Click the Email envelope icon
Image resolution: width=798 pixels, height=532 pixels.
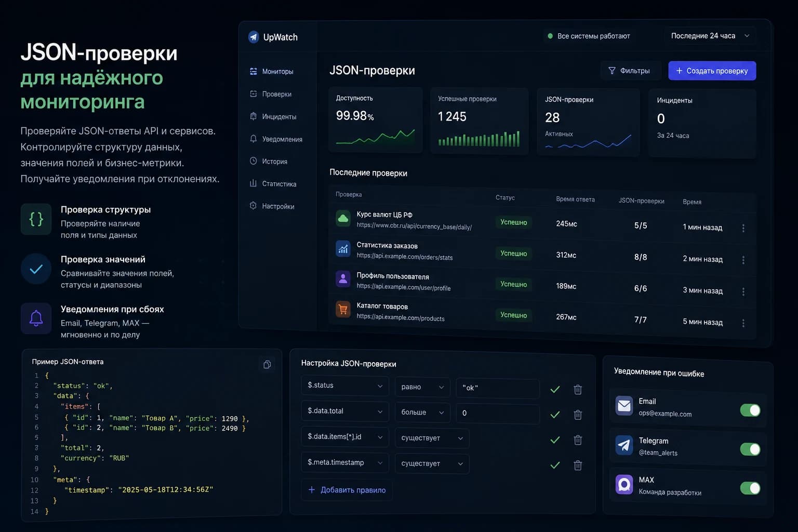(624, 406)
